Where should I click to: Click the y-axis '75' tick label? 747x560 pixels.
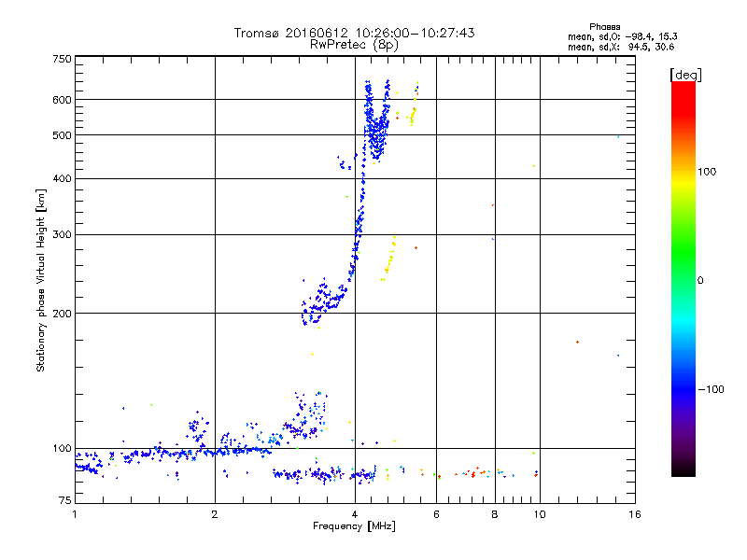click(65, 500)
